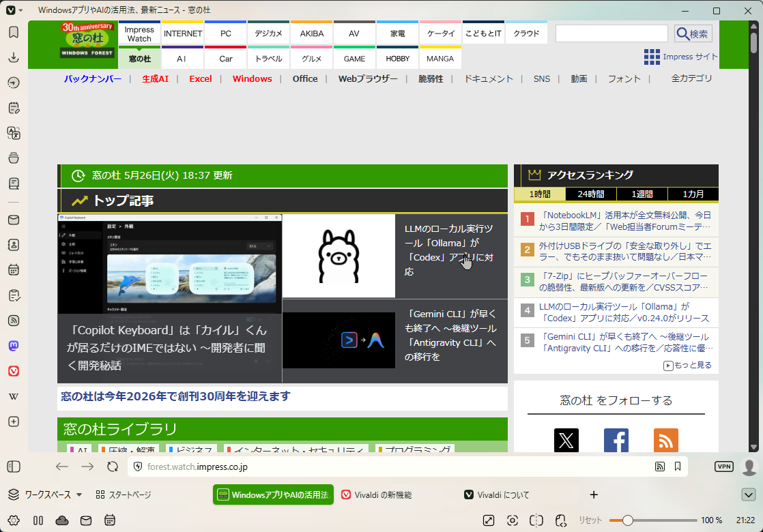Viewport: 763px width, 532px height.
Task: Go forward to next page
Action: (87, 467)
